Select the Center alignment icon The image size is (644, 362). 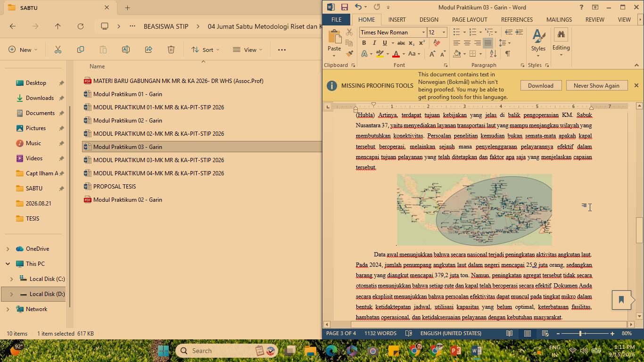pos(467,43)
